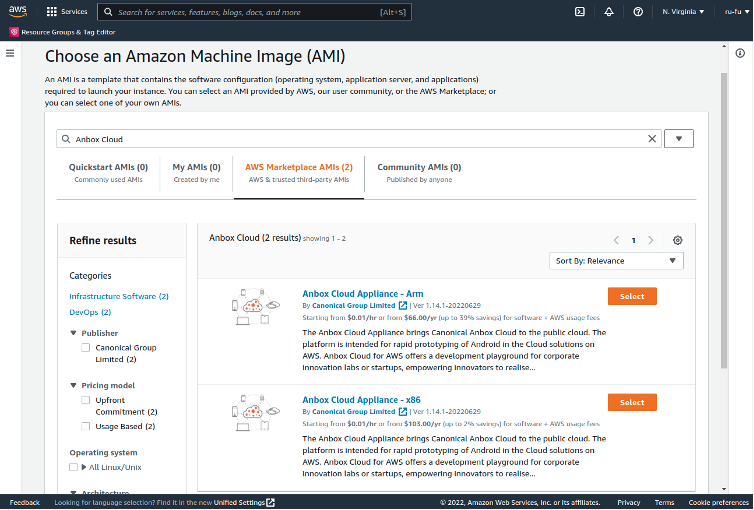
Task: Click the 'Ver 1.14.1-20220629' text under Arm
Action: tap(447, 306)
